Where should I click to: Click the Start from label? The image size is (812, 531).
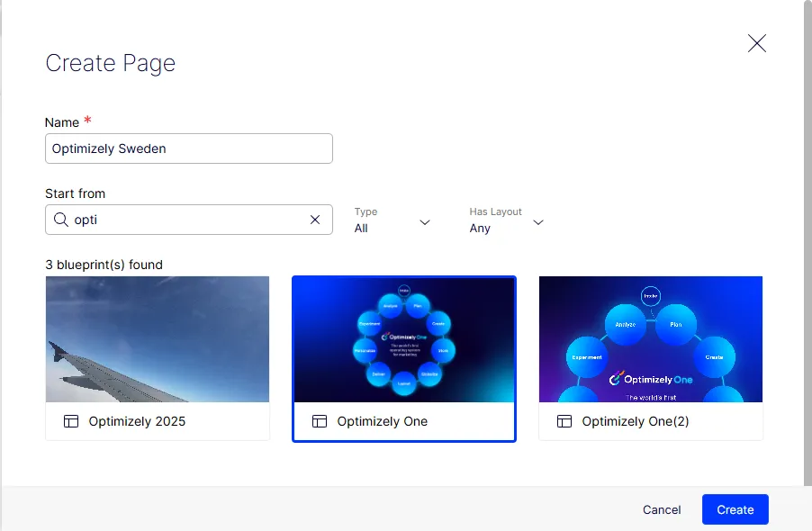click(75, 193)
